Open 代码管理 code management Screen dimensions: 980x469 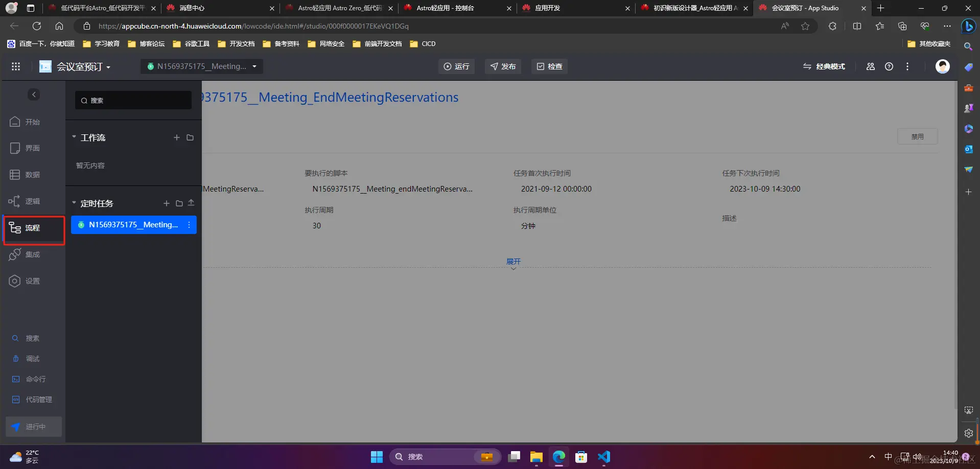click(x=32, y=400)
